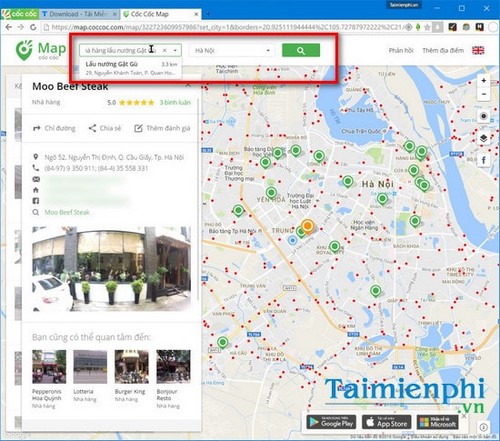Click the green marker near Hà Cầu
The image size is (500, 441).
click(x=222, y=342)
